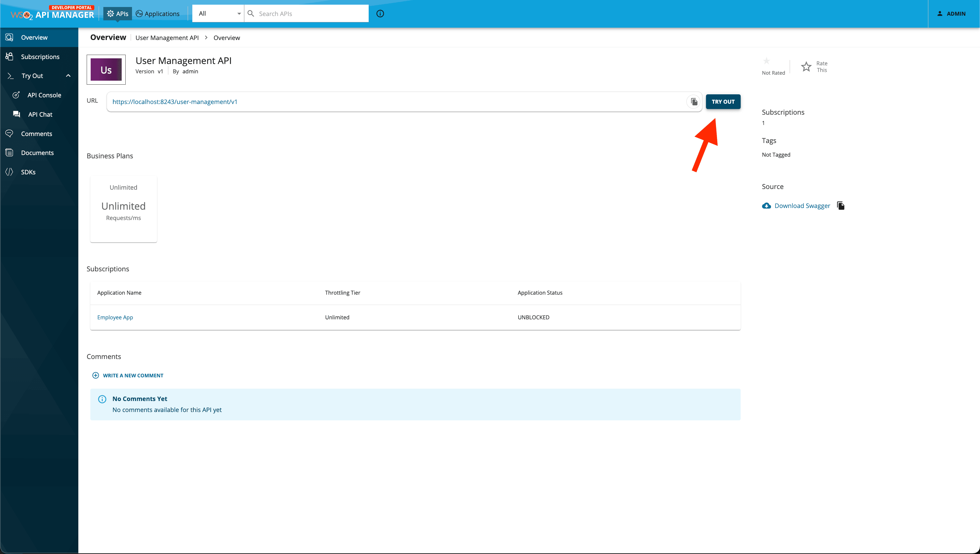The width and height of the screenshot is (980, 554).
Task: Open the Comments section in the sidebar
Action: pos(37,134)
